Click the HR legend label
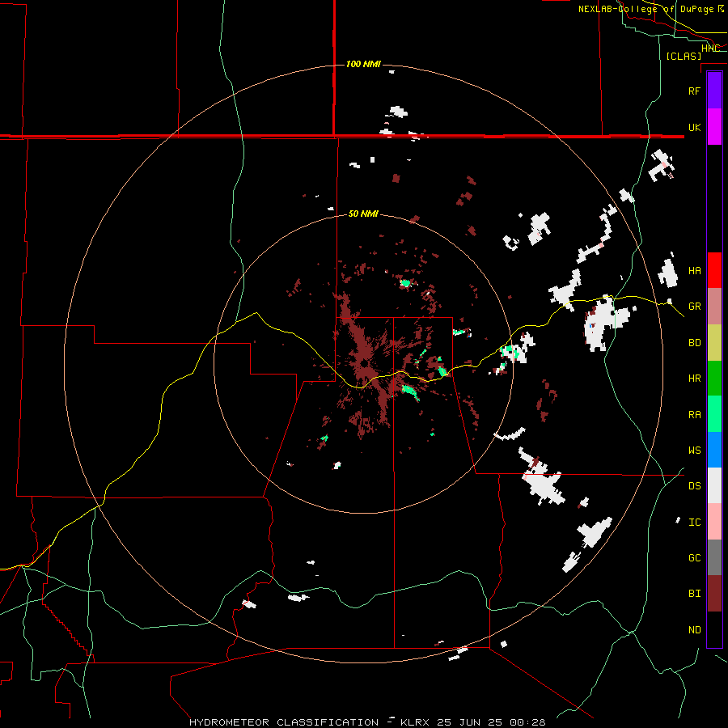This screenshot has width=728, height=728. [x=695, y=379]
